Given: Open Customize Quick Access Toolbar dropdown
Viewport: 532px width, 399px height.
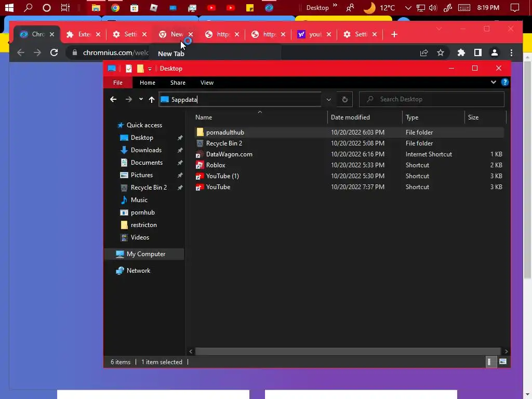Looking at the screenshot, I should click(x=150, y=69).
